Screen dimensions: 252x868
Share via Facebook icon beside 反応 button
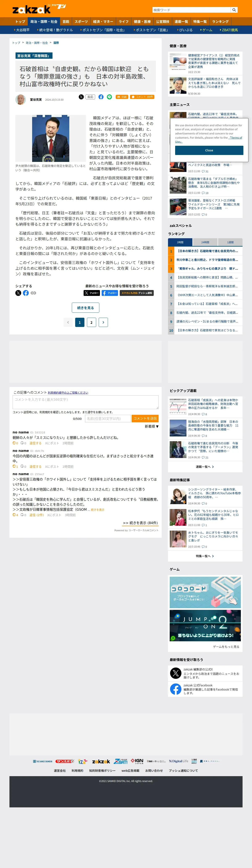click(x=101, y=97)
